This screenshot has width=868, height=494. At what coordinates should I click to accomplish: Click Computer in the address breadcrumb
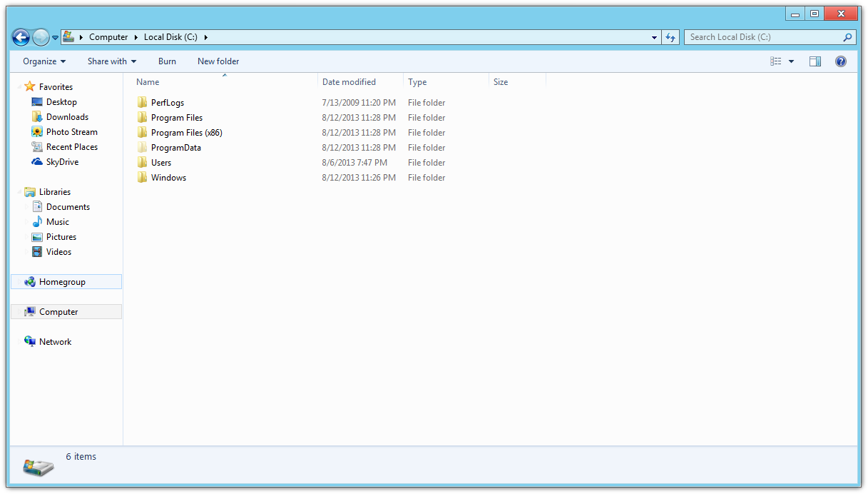pyautogui.click(x=108, y=37)
